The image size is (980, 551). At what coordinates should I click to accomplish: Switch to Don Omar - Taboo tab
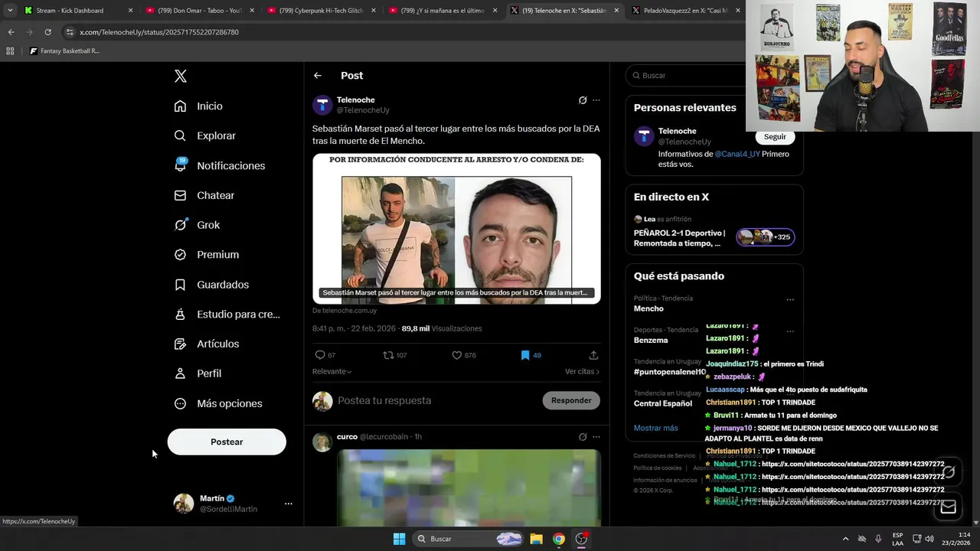[199, 11]
